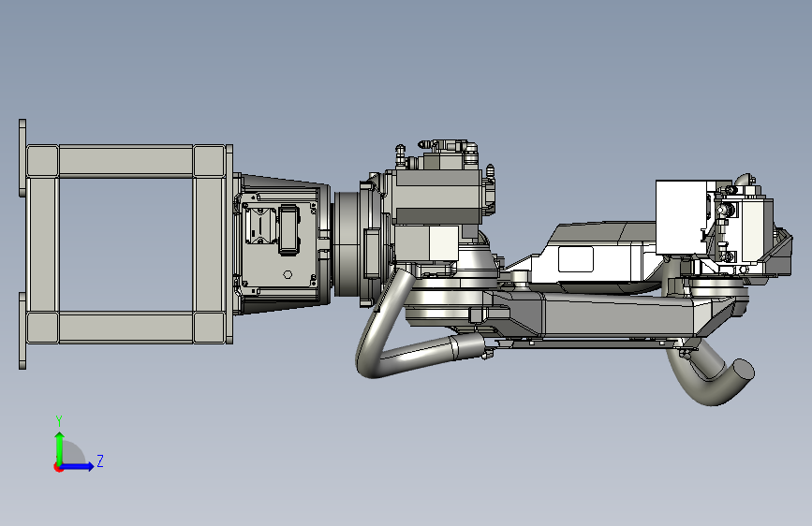Click the green Y axis arrow of the triad
Viewport: 812px width, 526px height.
tap(59, 447)
